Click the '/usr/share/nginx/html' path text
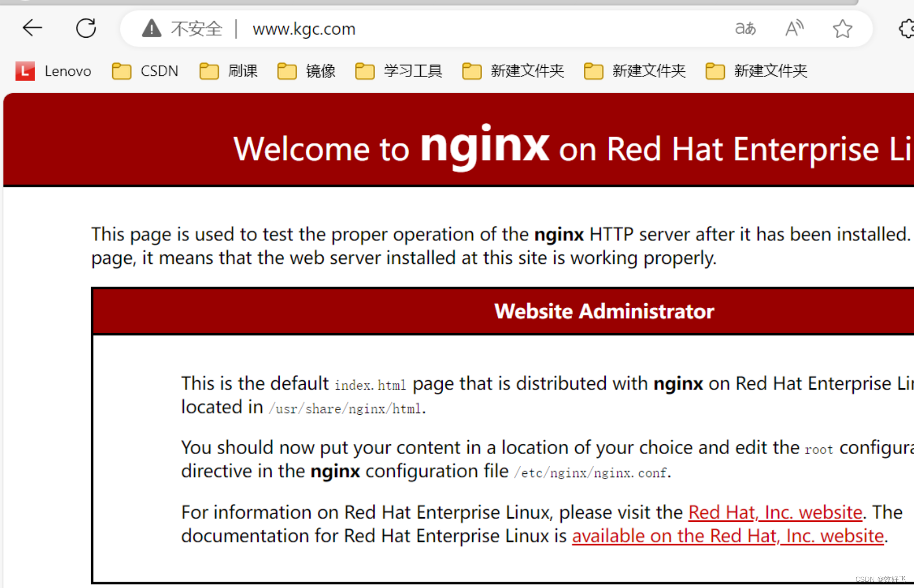Viewport: 914px width, 588px height. (346, 409)
